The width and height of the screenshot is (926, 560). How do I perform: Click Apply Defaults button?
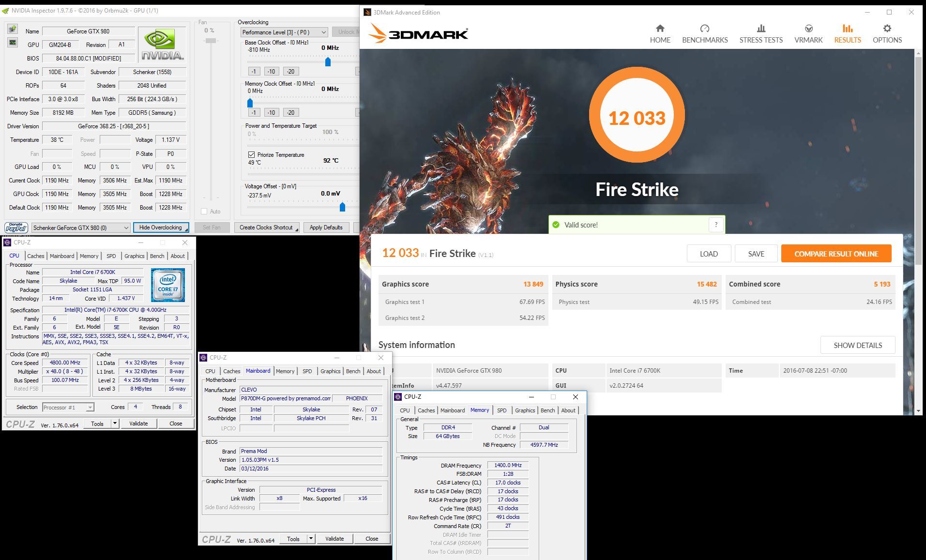pyautogui.click(x=326, y=227)
